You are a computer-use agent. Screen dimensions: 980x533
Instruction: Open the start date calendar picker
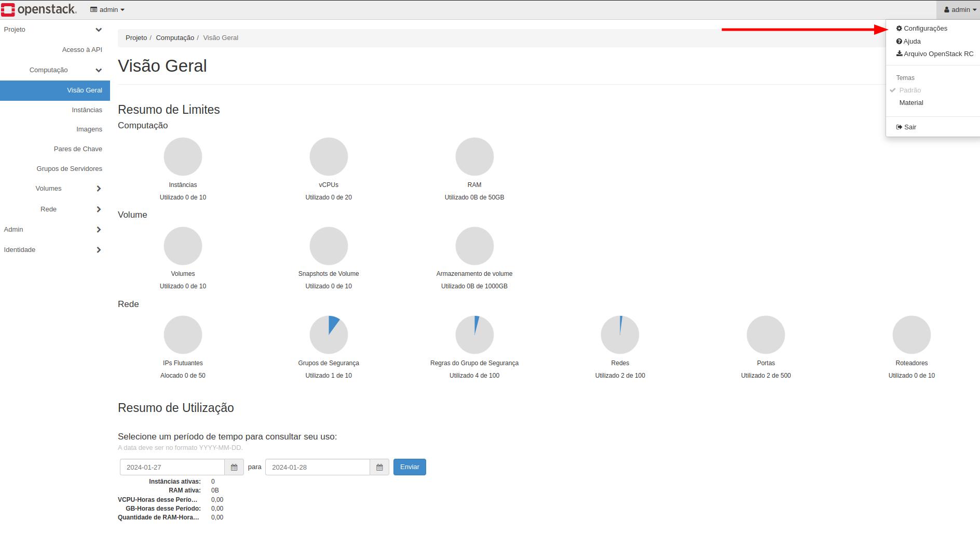point(234,467)
